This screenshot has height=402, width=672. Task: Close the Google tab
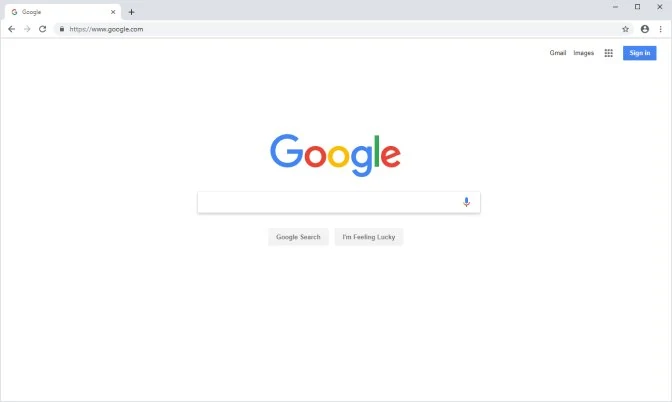[113, 12]
